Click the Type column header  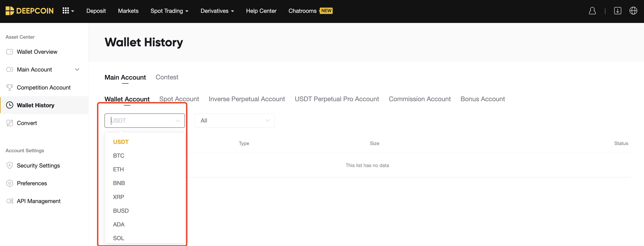(x=244, y=143)
